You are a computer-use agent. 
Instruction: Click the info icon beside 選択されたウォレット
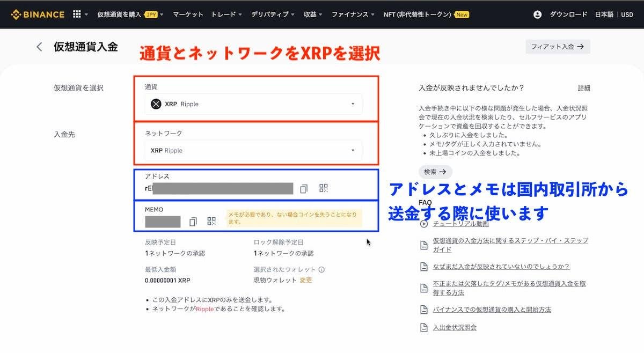click(321, 270)
